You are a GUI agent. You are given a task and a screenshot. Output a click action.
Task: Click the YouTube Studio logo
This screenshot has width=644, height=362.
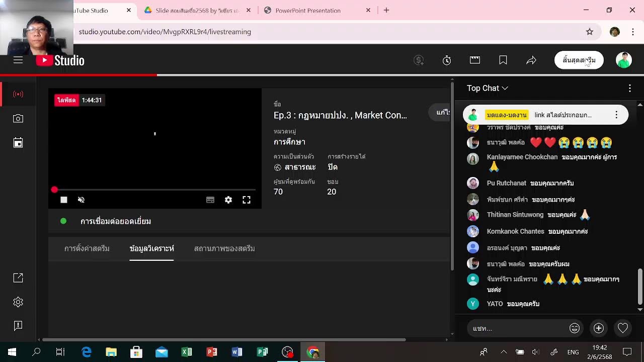(x=60, y=60)
